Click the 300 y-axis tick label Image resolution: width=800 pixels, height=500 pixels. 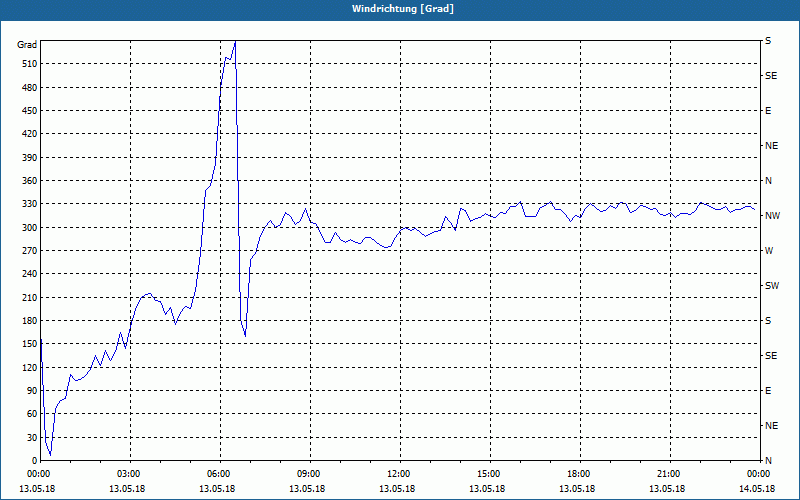click(29, 227)
